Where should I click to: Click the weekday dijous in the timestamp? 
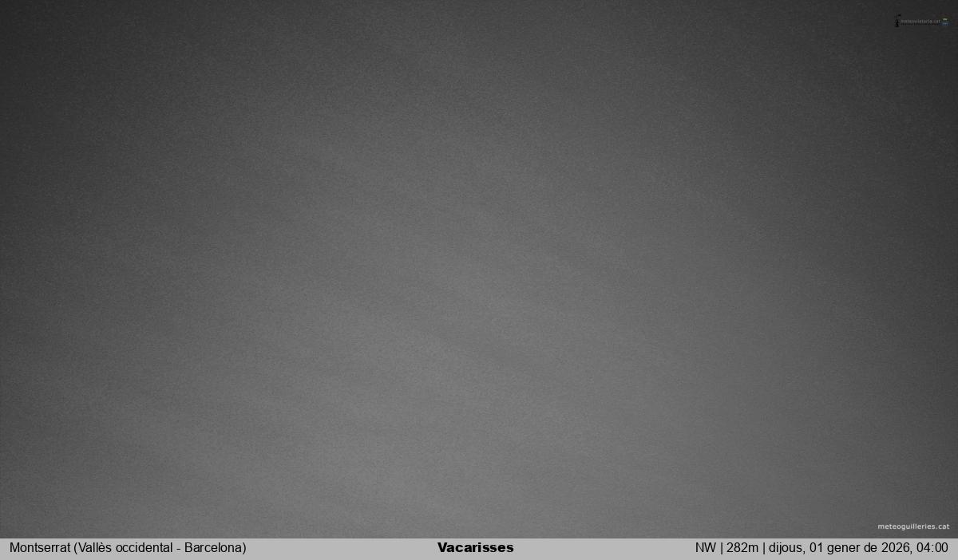786,548
